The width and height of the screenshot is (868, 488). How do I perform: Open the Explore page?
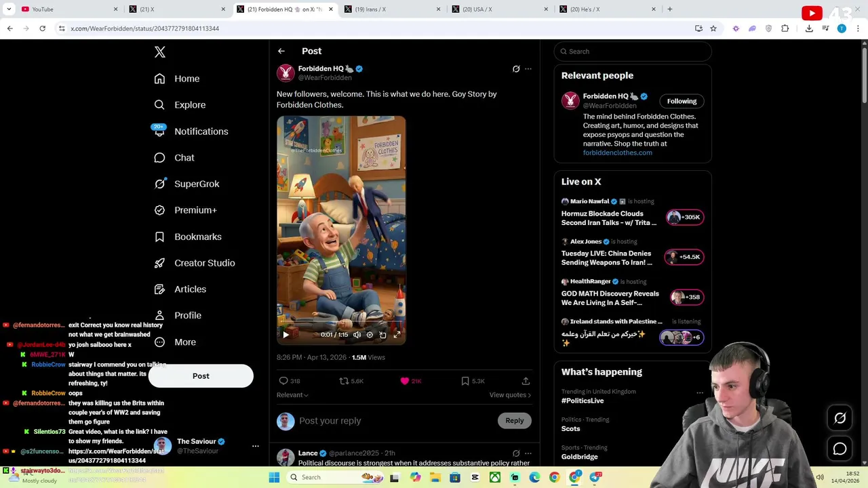point(180,105)
